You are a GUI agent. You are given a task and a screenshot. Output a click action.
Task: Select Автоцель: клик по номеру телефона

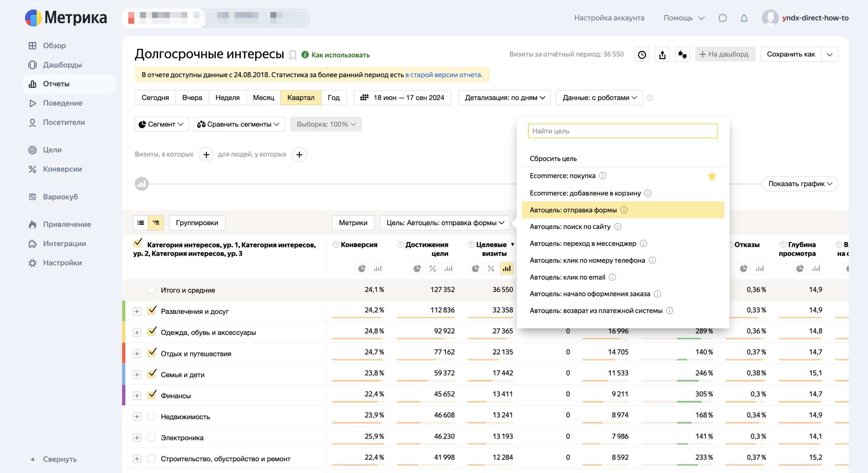623,260
